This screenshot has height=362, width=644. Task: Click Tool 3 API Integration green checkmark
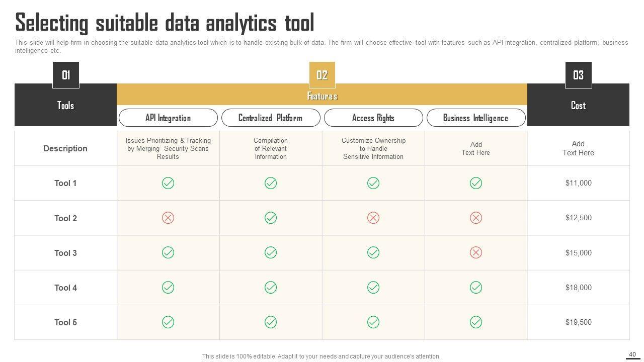[168, 252]
